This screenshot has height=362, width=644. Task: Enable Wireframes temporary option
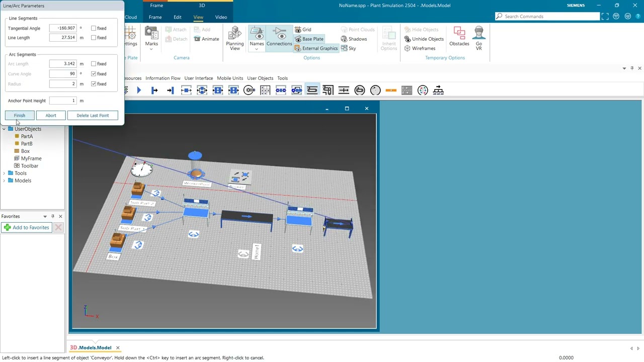click(420, 48)
